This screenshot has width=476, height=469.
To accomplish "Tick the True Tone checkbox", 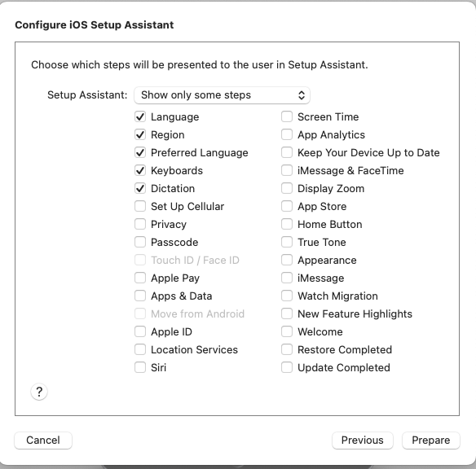I will coord(287,242).
